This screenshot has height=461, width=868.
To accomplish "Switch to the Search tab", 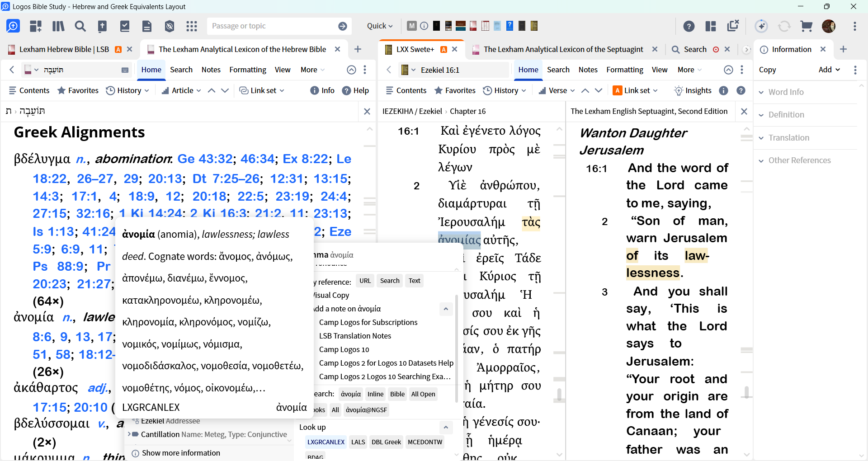I will pos(695,49).
